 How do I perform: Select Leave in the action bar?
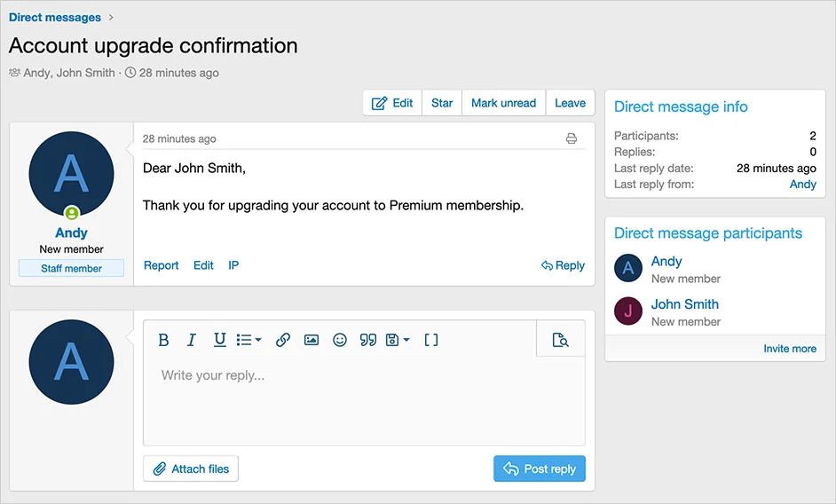pos(570,103)
